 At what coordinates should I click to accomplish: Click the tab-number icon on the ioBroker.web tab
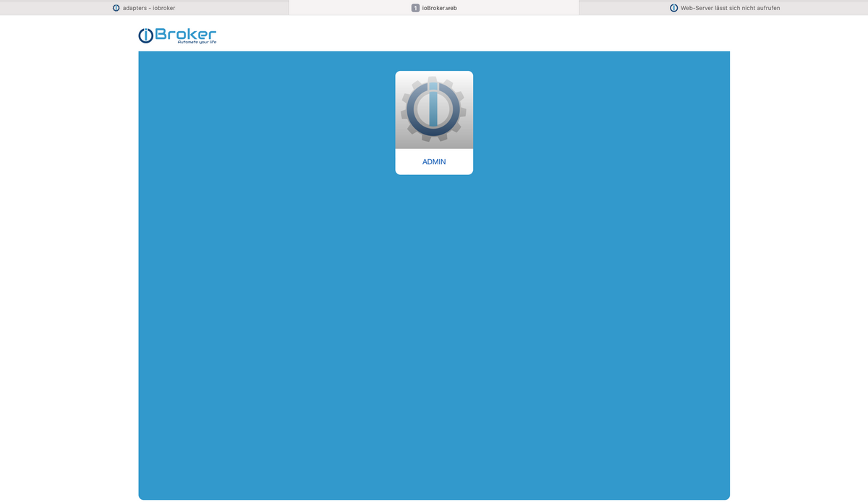pyautogui.click(x=415, y=8)
